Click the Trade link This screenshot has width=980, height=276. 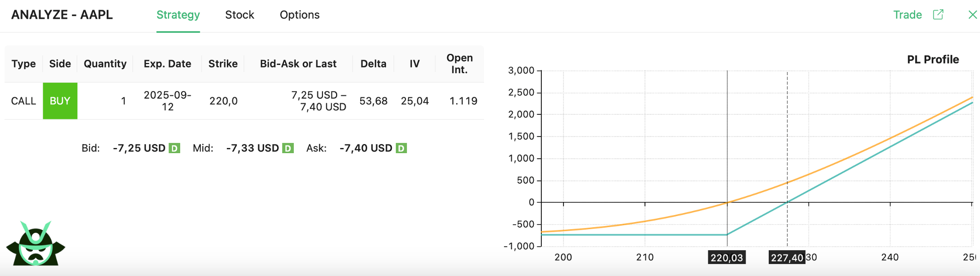907,15
